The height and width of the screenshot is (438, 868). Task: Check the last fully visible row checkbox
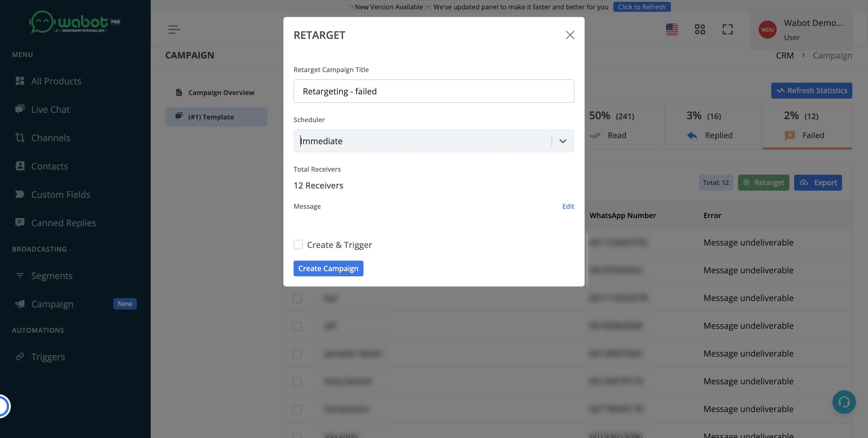tap(297, 410)
